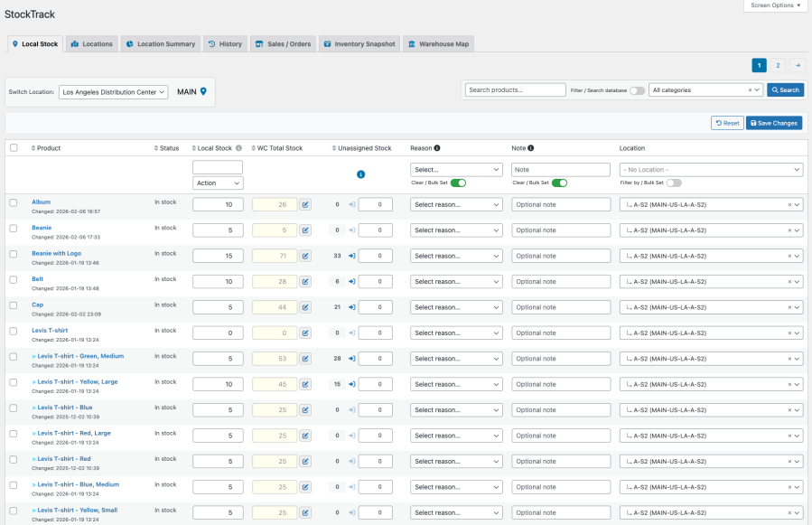
Task: Tick the checkbox for the Beanie row
Action: point(14,229)
